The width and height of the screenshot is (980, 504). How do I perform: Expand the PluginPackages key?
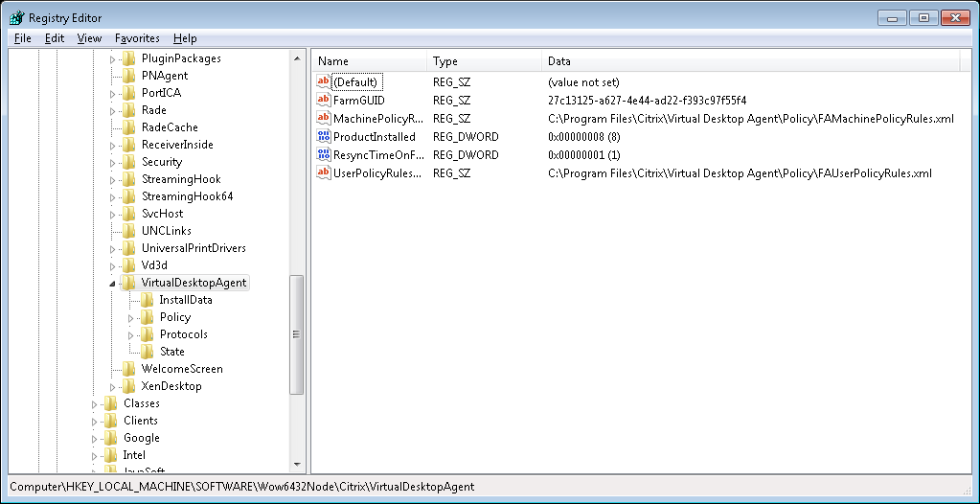tap(113, 59)
